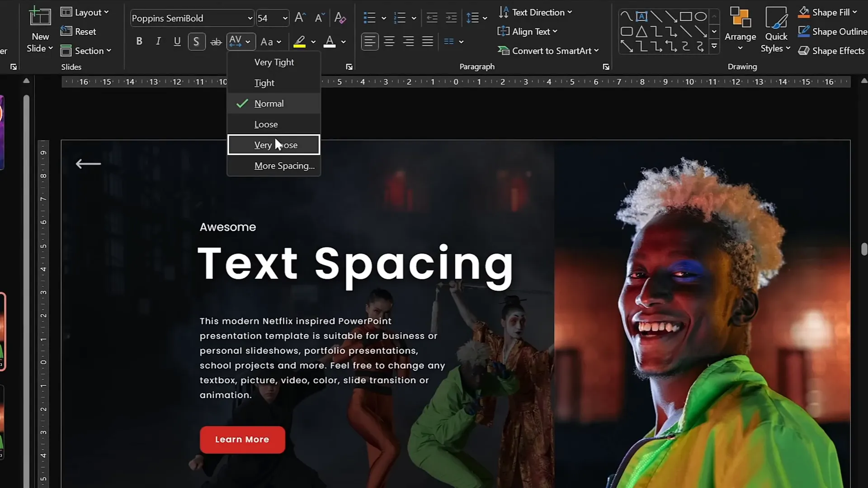The width and height of the screenshot is (868, 488).
Task: Click Clear All Formatting icon
Action: point(340,18)
